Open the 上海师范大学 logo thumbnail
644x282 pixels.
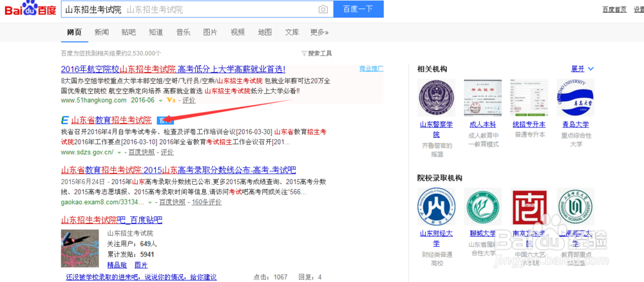575,207
